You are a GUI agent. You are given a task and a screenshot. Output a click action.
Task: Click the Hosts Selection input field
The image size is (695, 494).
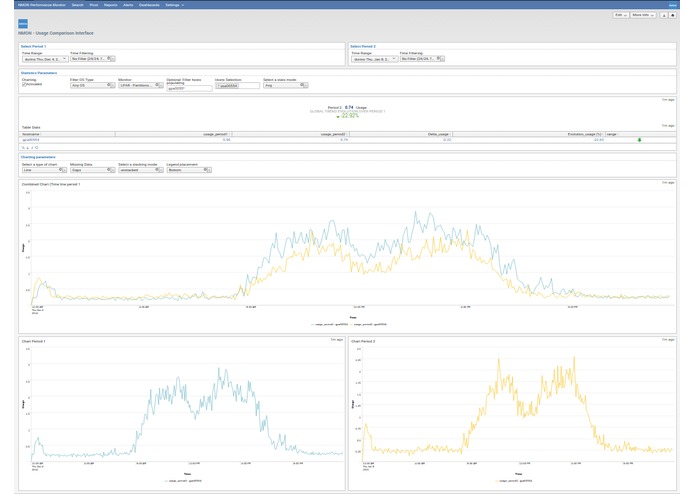pos(237,86)
